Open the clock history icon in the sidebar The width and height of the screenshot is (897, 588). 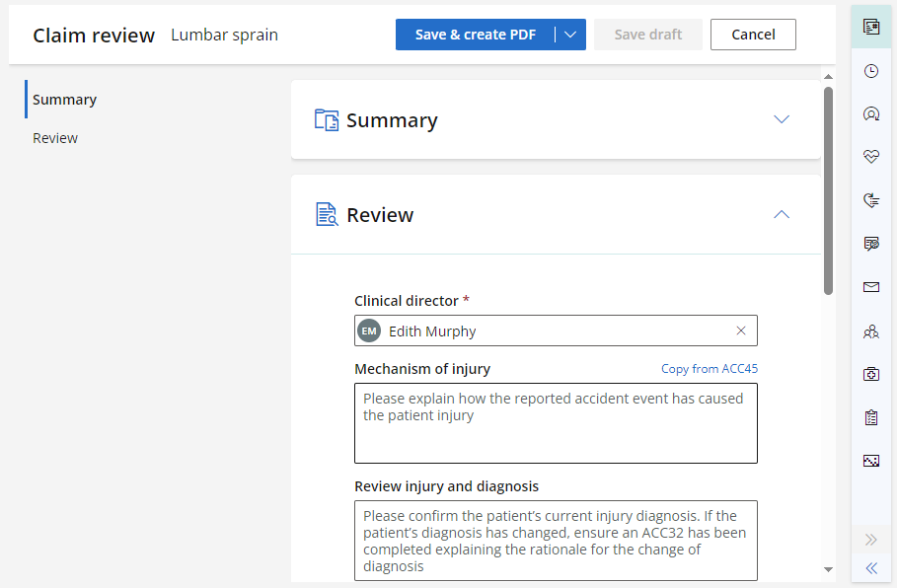point(871,71)
